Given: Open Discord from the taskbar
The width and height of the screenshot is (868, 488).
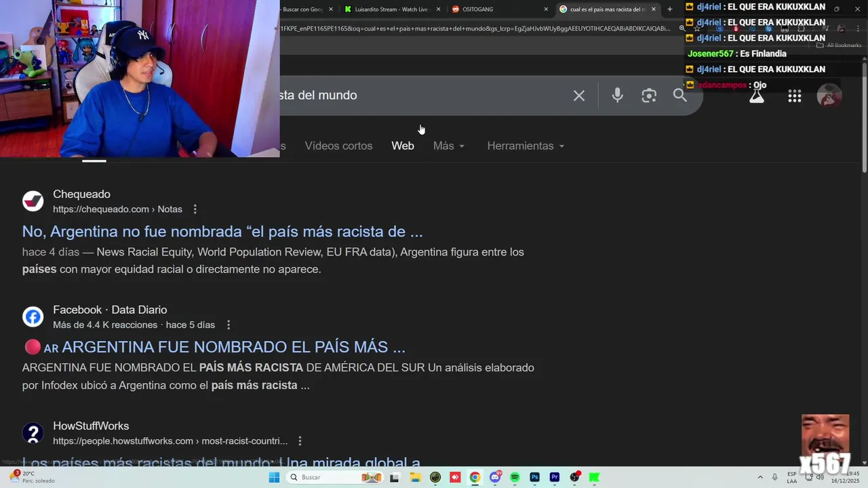Looking at the screenshot, I should coord(495,477).
